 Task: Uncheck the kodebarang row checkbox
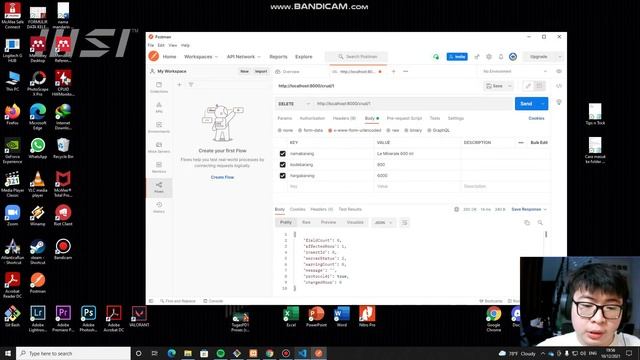[282, 164]
